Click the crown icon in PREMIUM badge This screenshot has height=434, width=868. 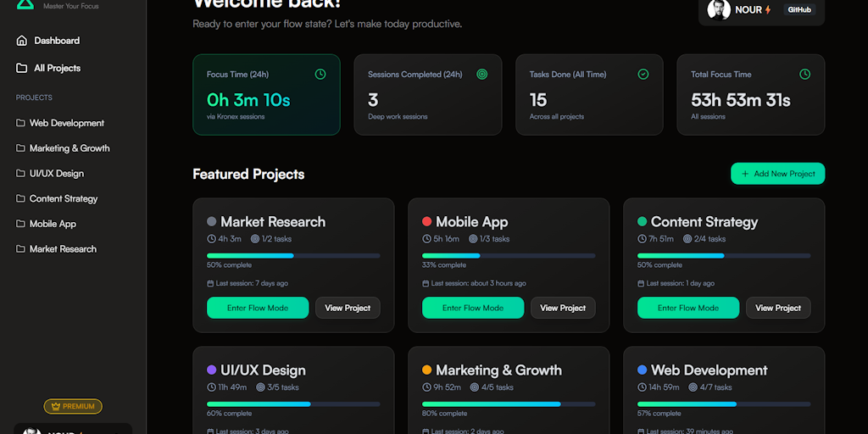tap(55, 406)
